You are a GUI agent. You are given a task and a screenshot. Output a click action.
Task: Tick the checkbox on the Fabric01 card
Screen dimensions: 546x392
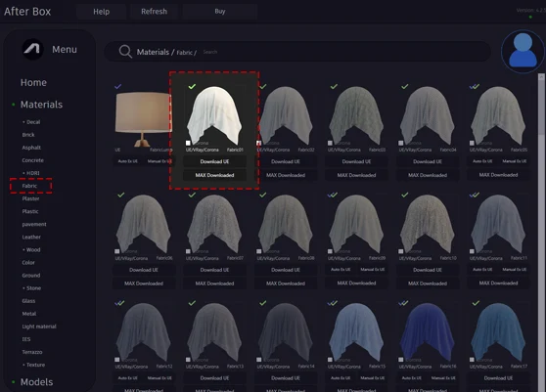coord(188,143)
